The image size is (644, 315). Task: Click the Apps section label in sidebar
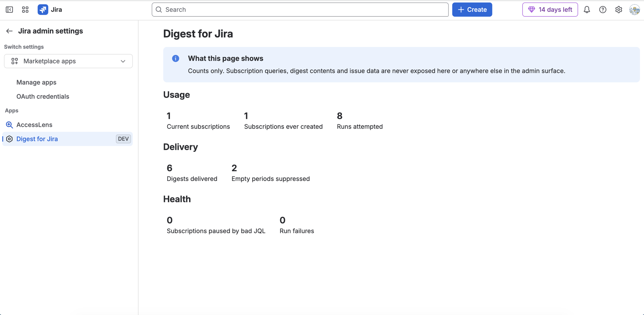(x=12, y=111)
